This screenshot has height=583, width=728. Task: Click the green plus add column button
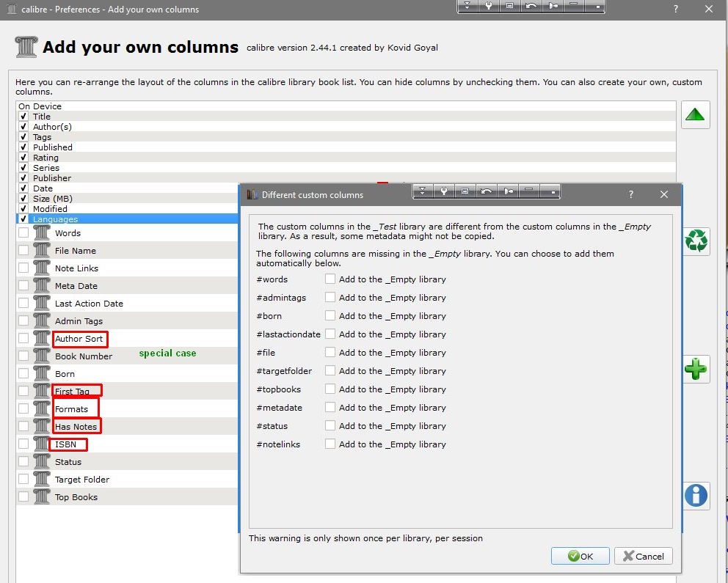(x=696, y=369)
